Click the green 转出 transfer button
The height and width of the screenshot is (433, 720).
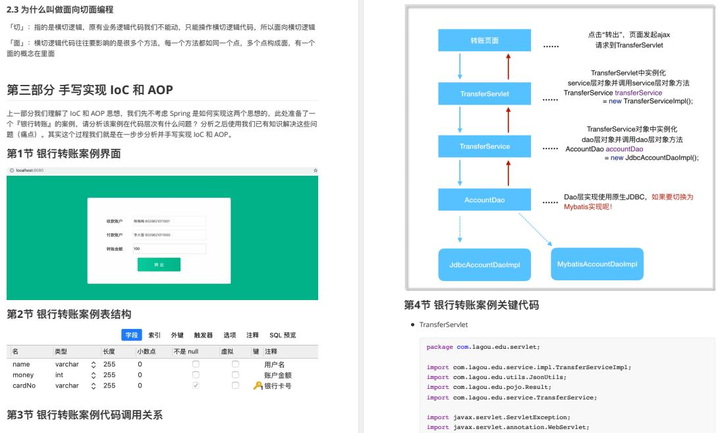click(x=159, y=264)
